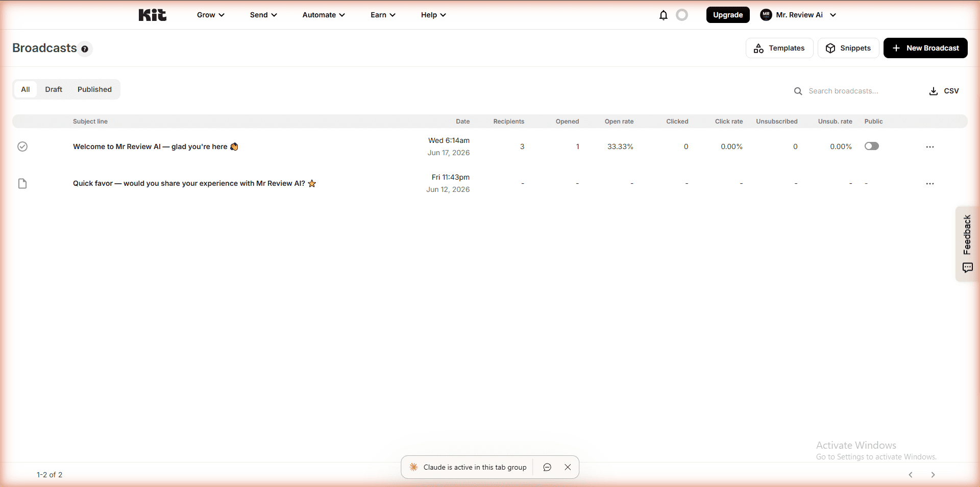This screenshot has height=487, width=980.
Task: Switch to the Draft tab
Action: pyautogui.click(x=54, y=89)
